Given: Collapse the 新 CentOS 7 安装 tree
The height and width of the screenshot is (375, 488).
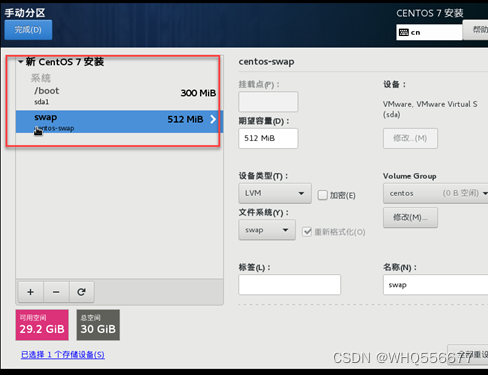Looking at the screenshot, I should click(x=21, y=62).
